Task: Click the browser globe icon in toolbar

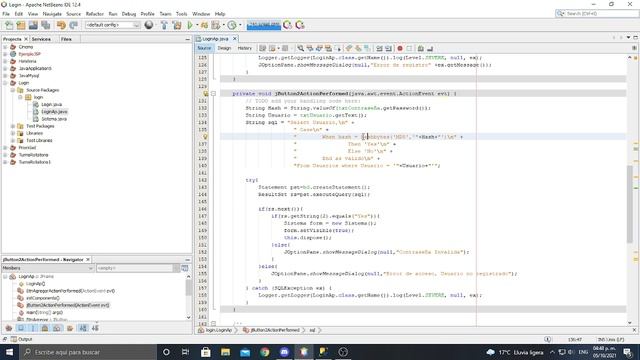Action: [149, 25]
